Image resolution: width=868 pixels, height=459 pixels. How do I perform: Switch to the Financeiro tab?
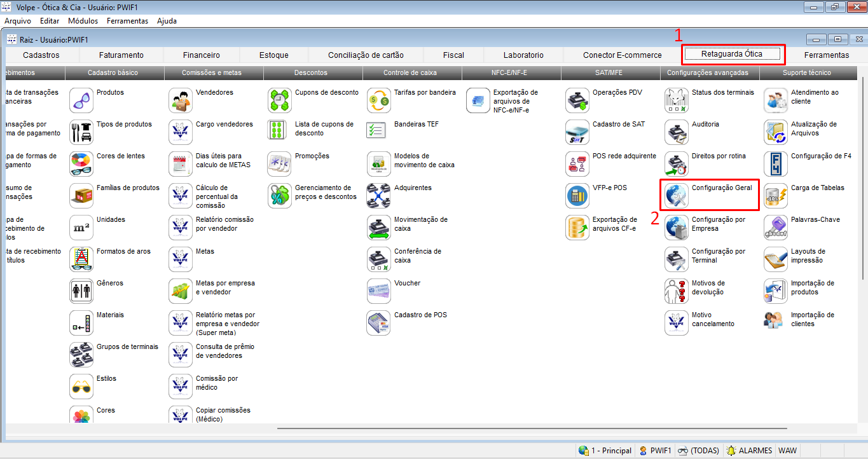click(x=201, y=55)
